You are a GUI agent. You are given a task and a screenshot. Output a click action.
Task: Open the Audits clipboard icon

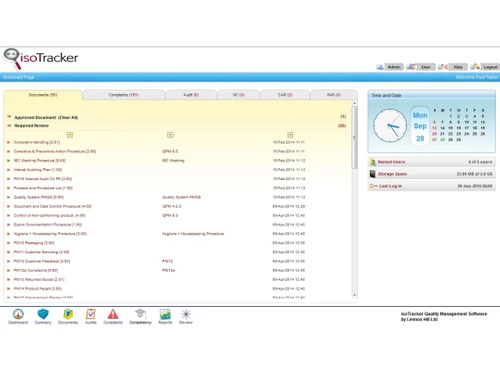tap(91, 314)
